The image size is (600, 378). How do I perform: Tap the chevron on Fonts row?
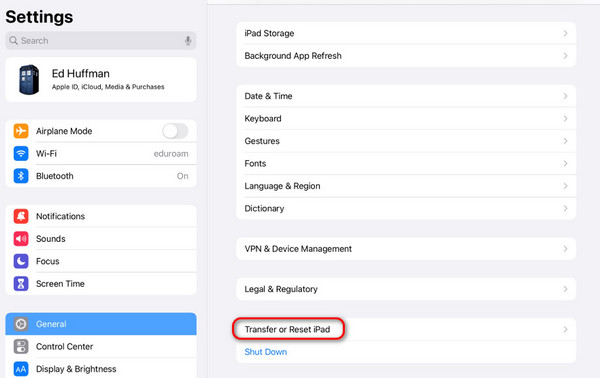click(x=565, y=164)
